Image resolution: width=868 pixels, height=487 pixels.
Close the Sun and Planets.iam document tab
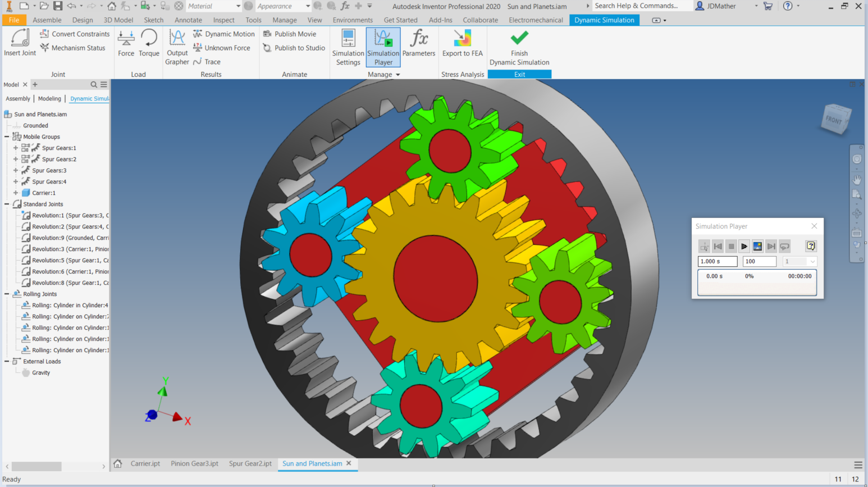coord(349,463)
